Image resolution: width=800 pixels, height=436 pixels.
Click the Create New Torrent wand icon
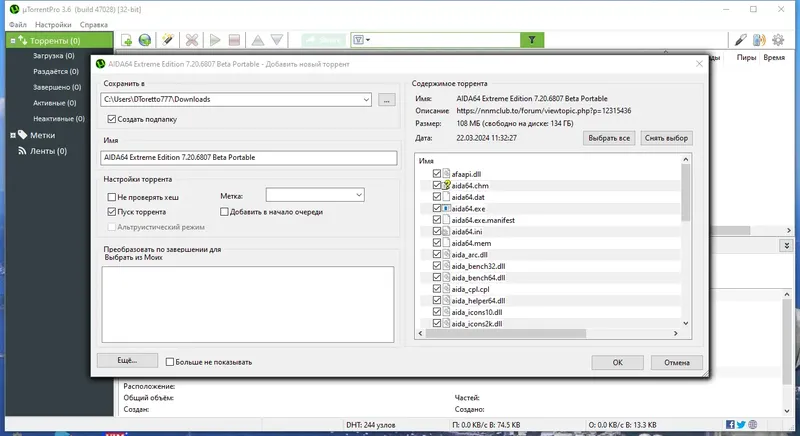pos(168,40)
